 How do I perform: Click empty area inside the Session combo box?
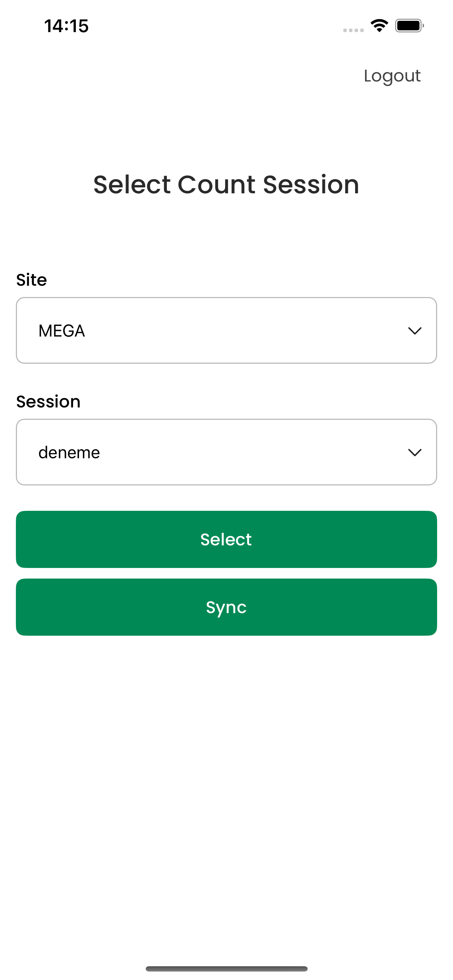point(251,452)
